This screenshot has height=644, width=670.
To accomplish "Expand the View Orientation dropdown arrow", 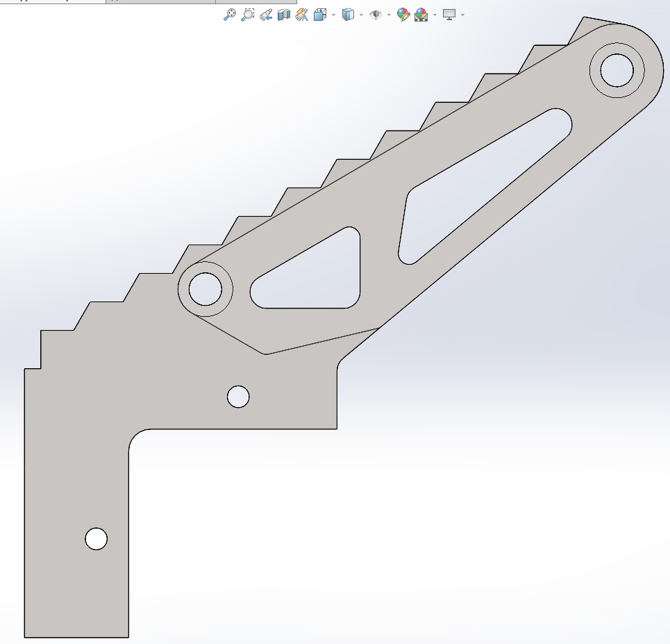I will click(x=333, y=15).
